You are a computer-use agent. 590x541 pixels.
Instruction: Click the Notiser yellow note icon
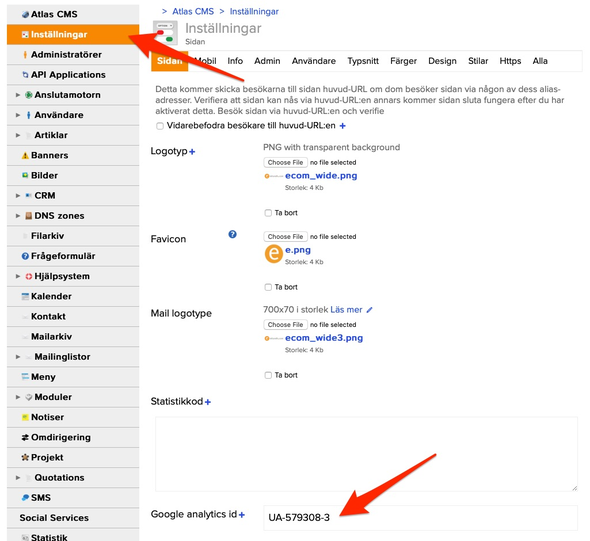25,417
